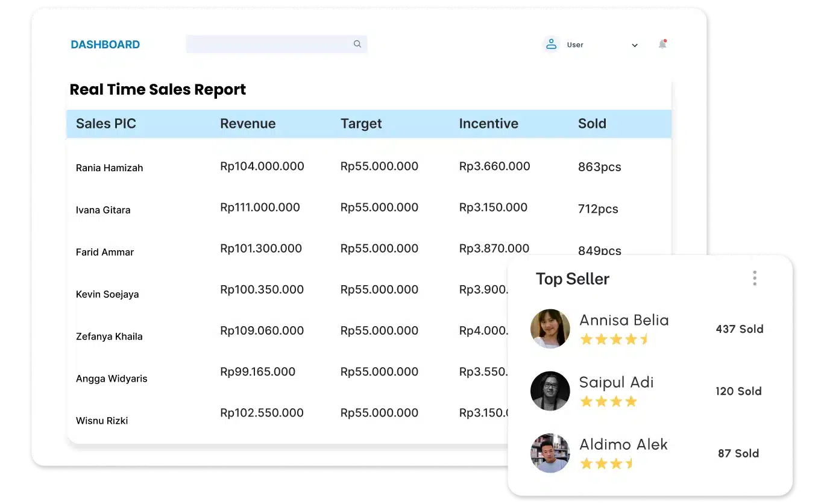The height and width of the screenshot is (504, 824).
Task: Click Saipul Adi's profile photo
Action: tap(550, 391)
